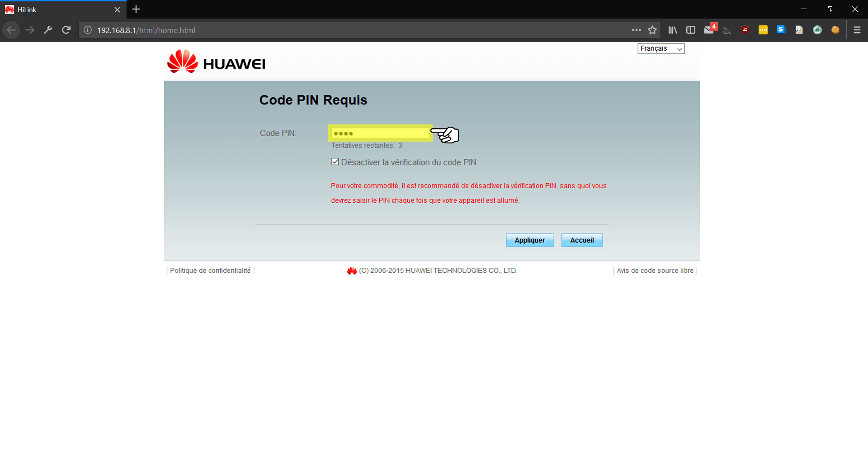Screen dimensions: 868x466
Task: Click the forward navigation arrow
Action: coord(30,30)
